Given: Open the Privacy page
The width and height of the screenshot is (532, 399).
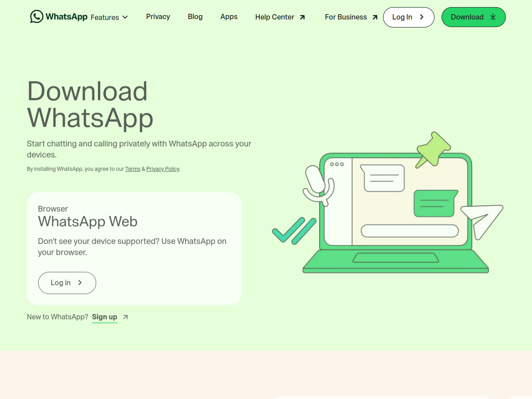Looking at the screenshot, I should pos(158,17).
